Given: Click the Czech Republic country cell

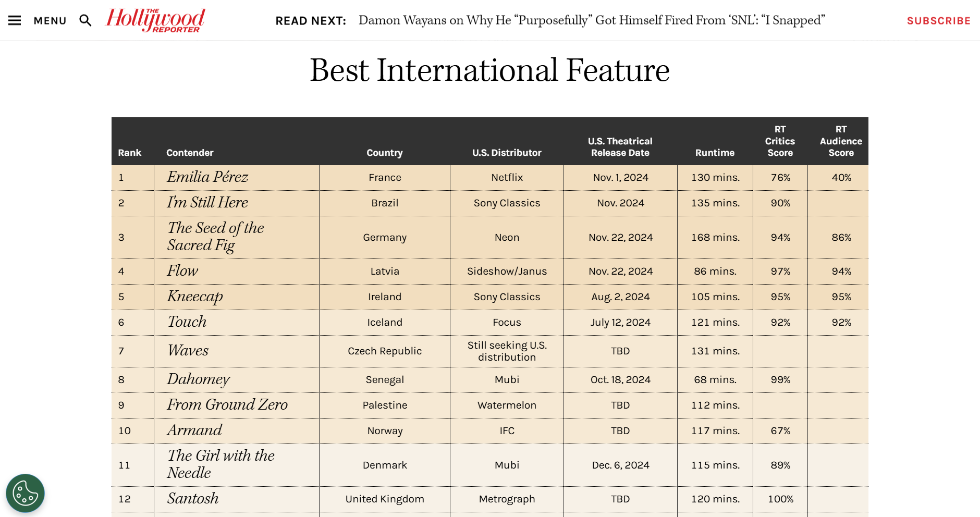Looking at the screenshot, I should tap(385, 351).
